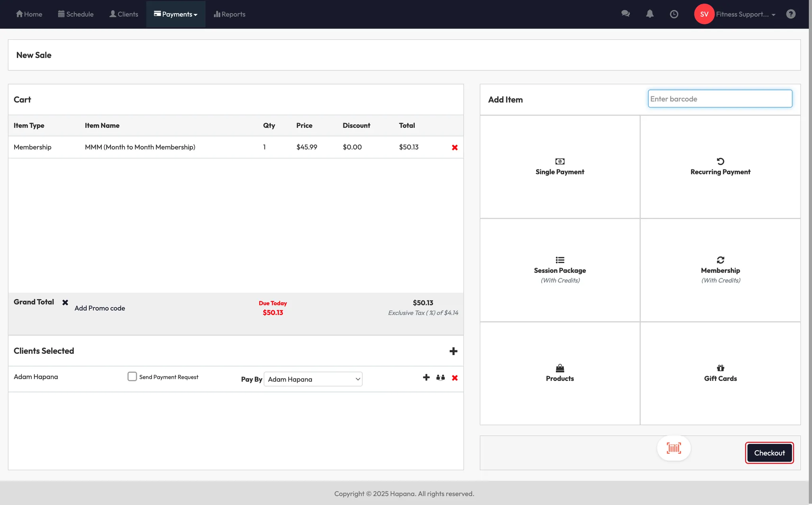Open the Reports menu item

click(230, 14)
